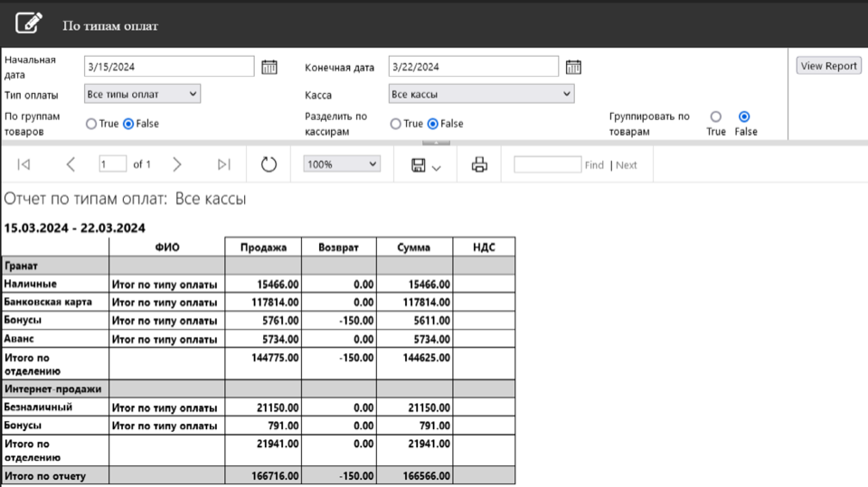Image resolution: width=868 pixels, height=487 pixels.
Task: Go to first report page
Action: pos(24,164)
